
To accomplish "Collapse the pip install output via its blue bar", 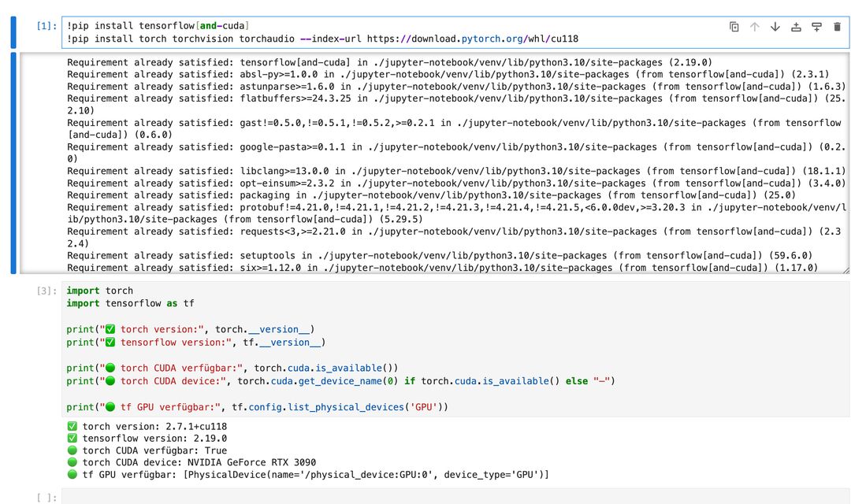I will tap(13, 163).
